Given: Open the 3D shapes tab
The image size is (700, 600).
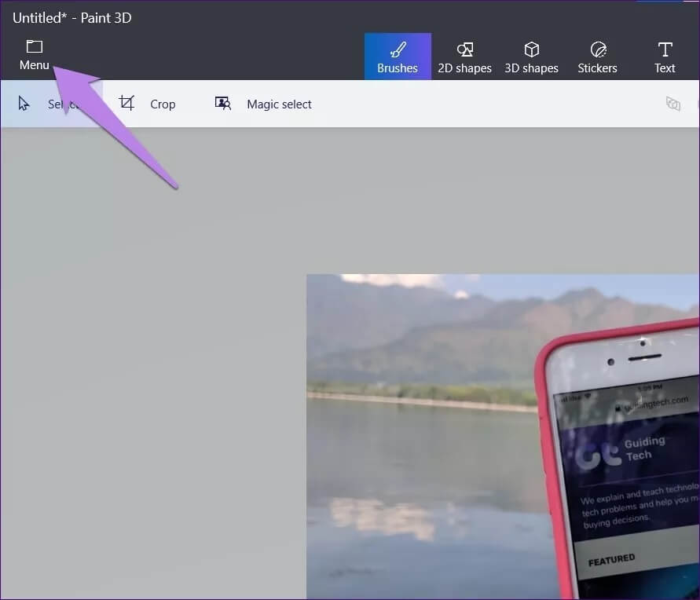Looking at the screenshot, I should tap(531, 57).
